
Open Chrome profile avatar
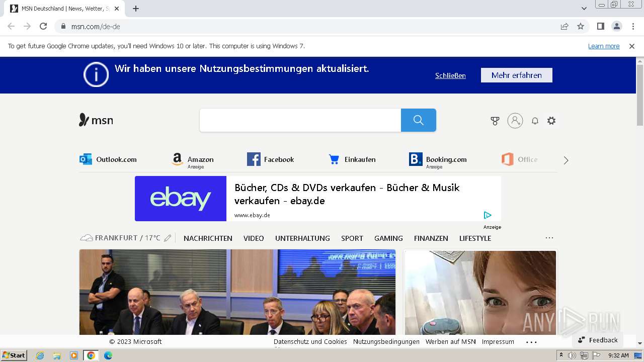coord(616,26)
